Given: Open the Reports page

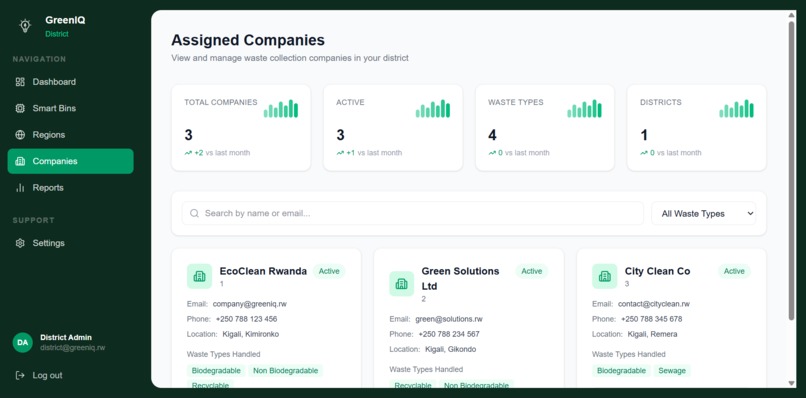Looking at the screenshot, I should (x=70, y=188).
